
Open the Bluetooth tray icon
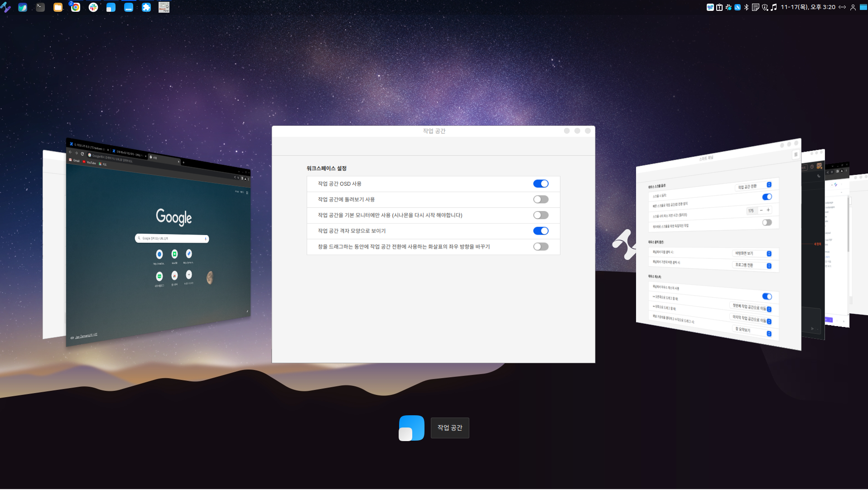pyautogui.click(x=747, y=7)
